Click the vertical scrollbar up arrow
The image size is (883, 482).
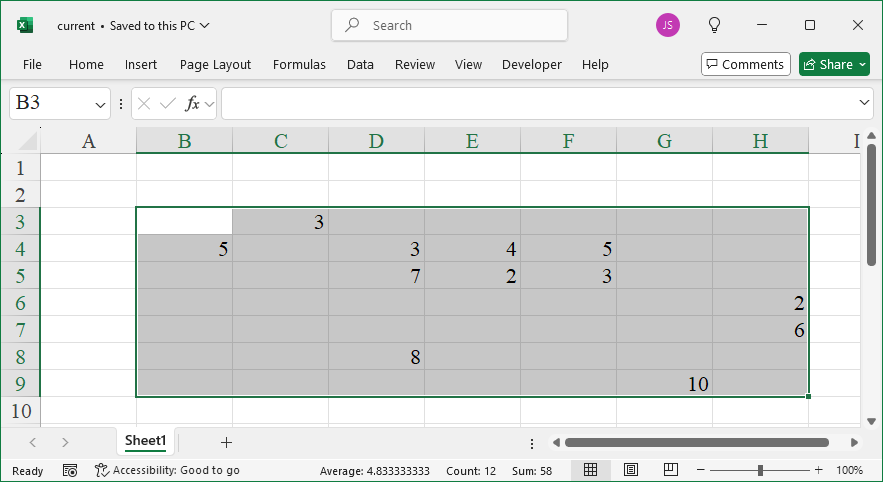[x=872, y=136]
